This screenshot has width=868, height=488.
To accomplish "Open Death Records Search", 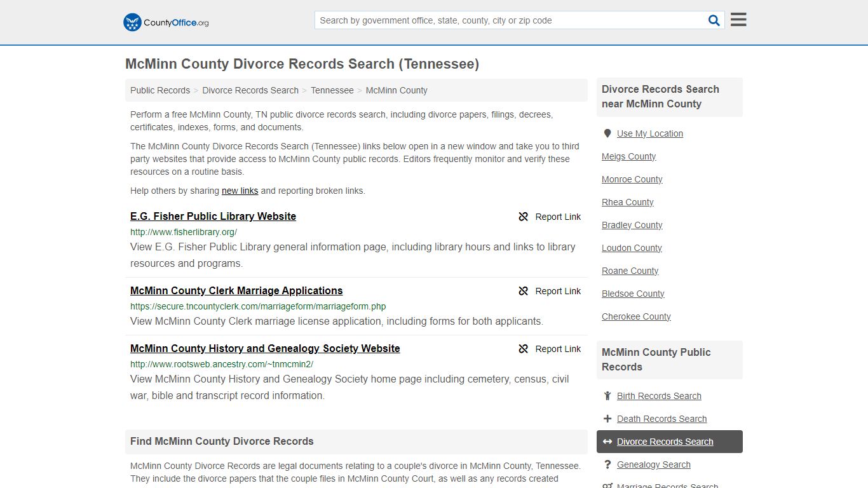I will (661, 419).
